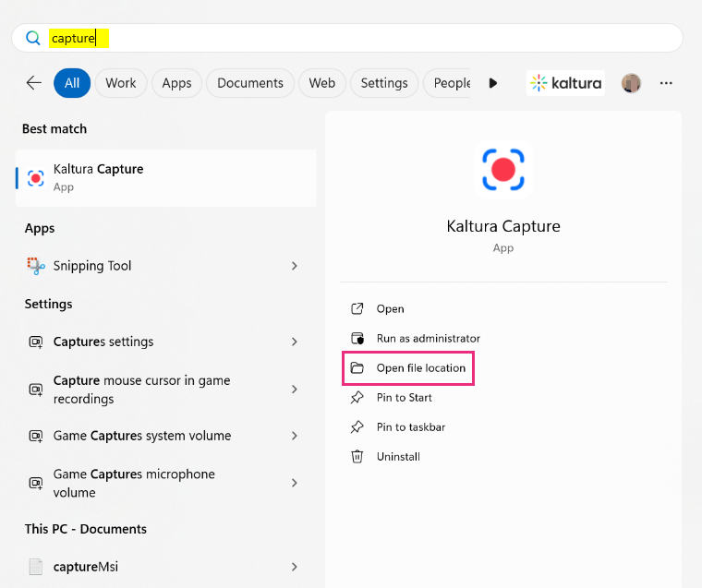Click icon beside Game Captures microphone volume
Screen dimensions: 702x588
pos(36,483)
